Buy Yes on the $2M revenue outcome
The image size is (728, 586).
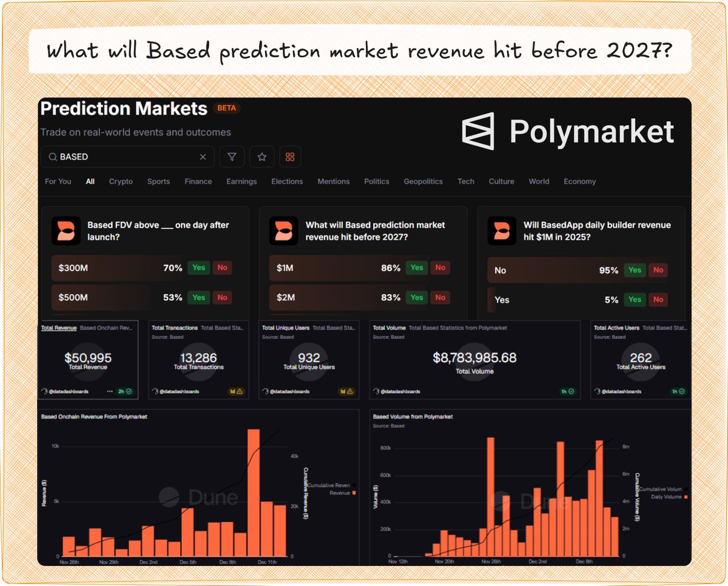pyautogui.click(x=417, y=297)
